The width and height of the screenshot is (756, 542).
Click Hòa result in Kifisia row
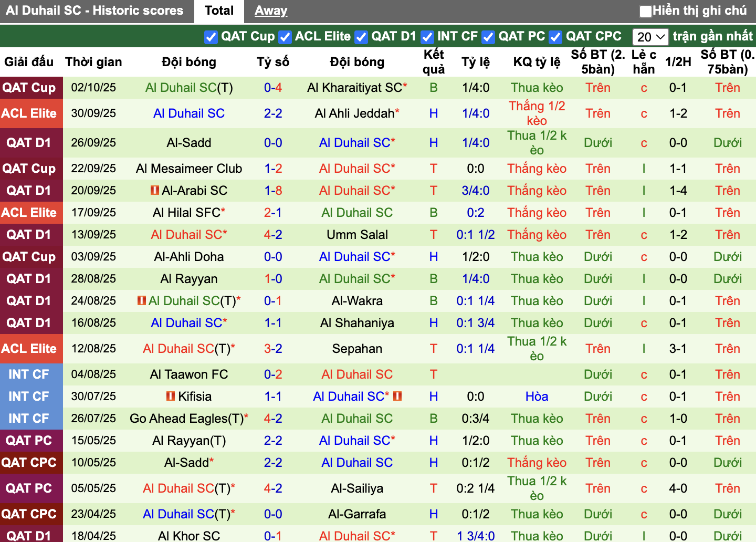pos(537,397)
